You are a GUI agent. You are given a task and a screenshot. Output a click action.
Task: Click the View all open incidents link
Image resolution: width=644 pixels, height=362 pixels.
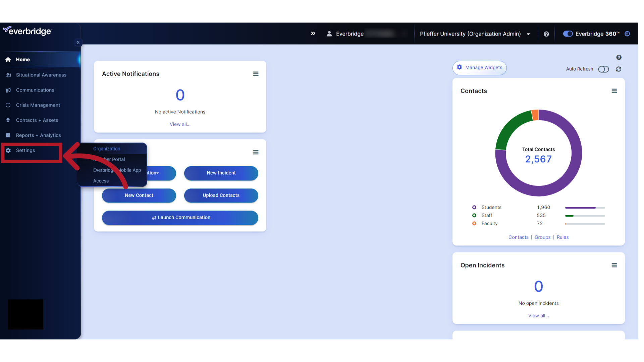pyautogui.click(x=538, y=315)
